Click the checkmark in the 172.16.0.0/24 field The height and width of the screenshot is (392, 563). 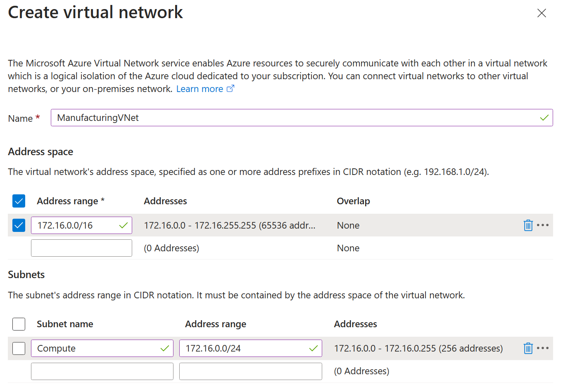pos(313,348)
